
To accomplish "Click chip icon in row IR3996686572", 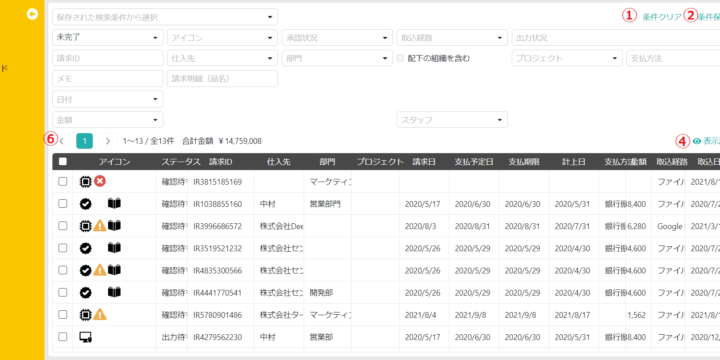I will [x=85, y=225].
